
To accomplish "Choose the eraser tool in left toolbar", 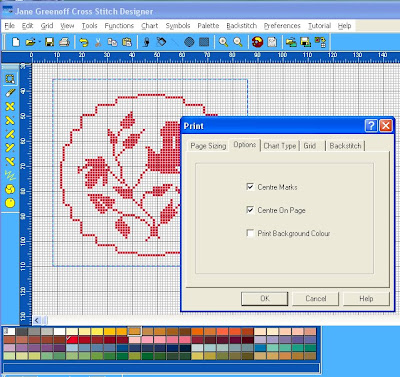I will click(10, 93).
